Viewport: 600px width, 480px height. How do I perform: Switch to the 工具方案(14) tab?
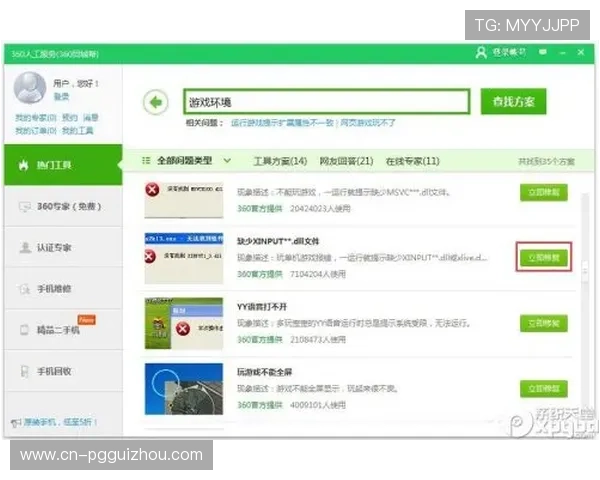click(x=280, y=161)
